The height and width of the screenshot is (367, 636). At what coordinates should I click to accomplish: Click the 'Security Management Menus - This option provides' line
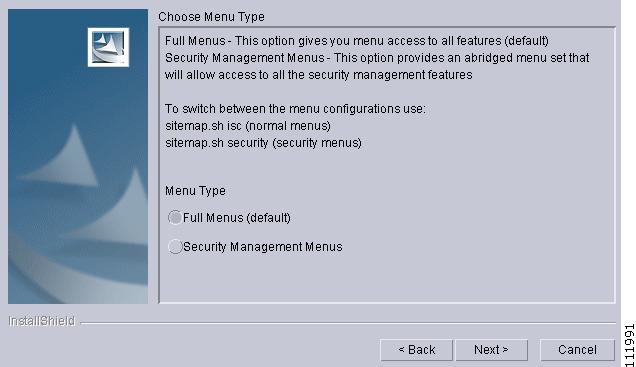coord(377,58)
